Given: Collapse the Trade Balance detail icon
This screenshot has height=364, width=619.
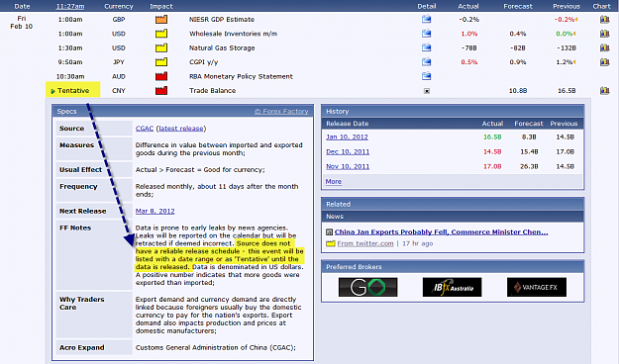Looking at the screenshot, I should (427, 91).
